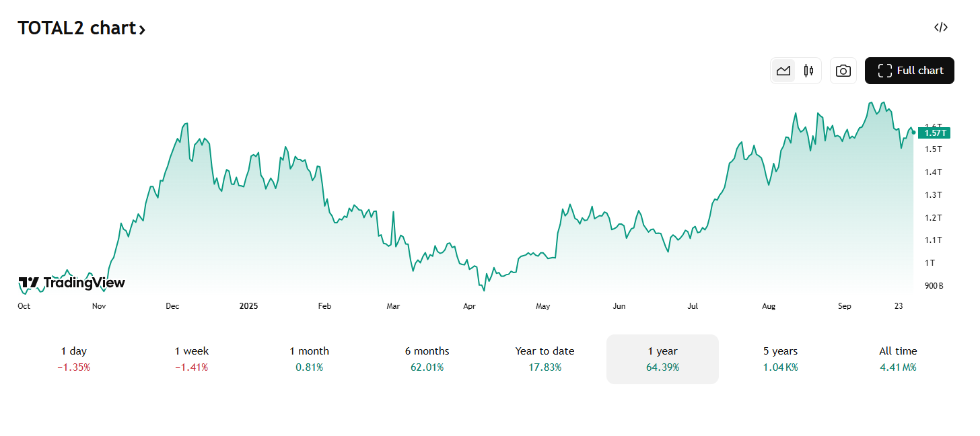Screen dimensions: 980x436
Task: Select the All time range
Action: [x=898, y=359]
